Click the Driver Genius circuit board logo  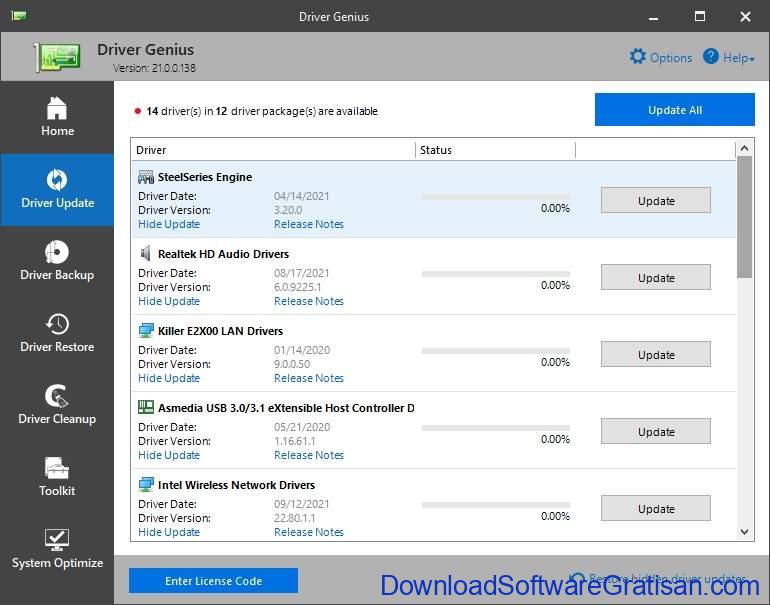click(x=57, y=57)
